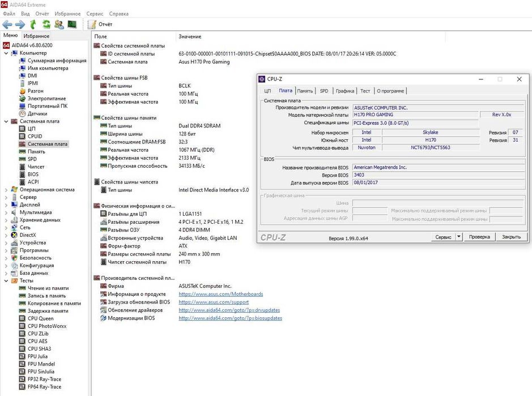Click the DMI item icon
Image resolution: width=532 pixels, height=396 pixels.
point(23,76)
